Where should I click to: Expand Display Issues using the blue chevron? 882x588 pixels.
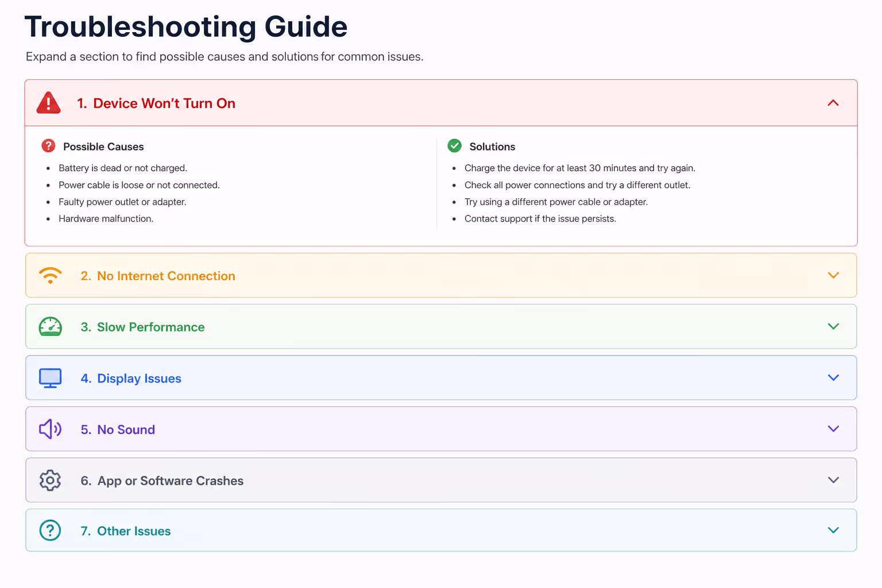[834, 378]
